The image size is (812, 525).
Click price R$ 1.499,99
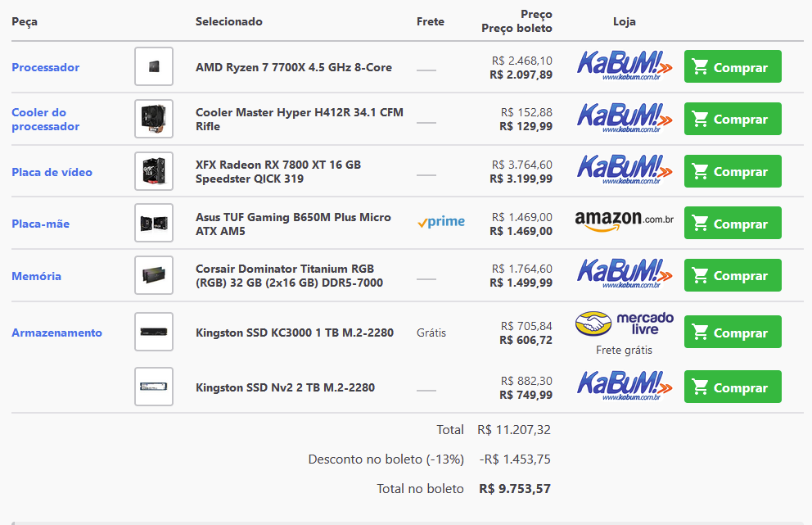tap(521, 283)
